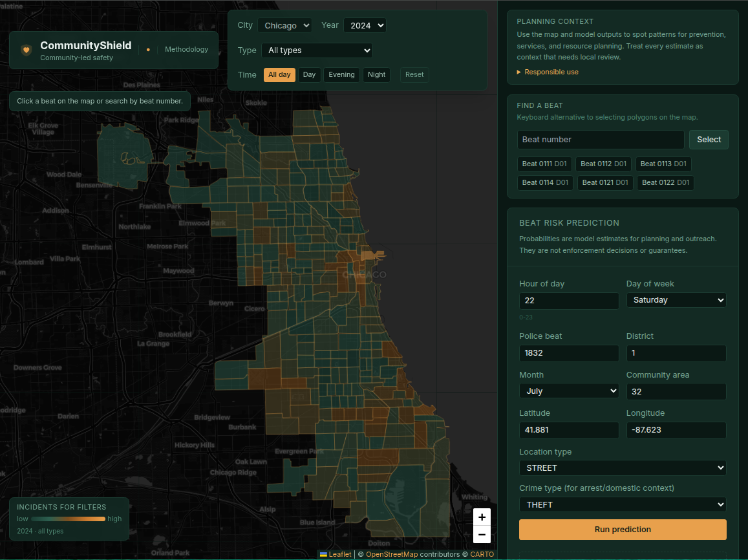The image size is (748, 560).
Task: Open the OpenStreetMap attribution link
Action: (392, 554)
